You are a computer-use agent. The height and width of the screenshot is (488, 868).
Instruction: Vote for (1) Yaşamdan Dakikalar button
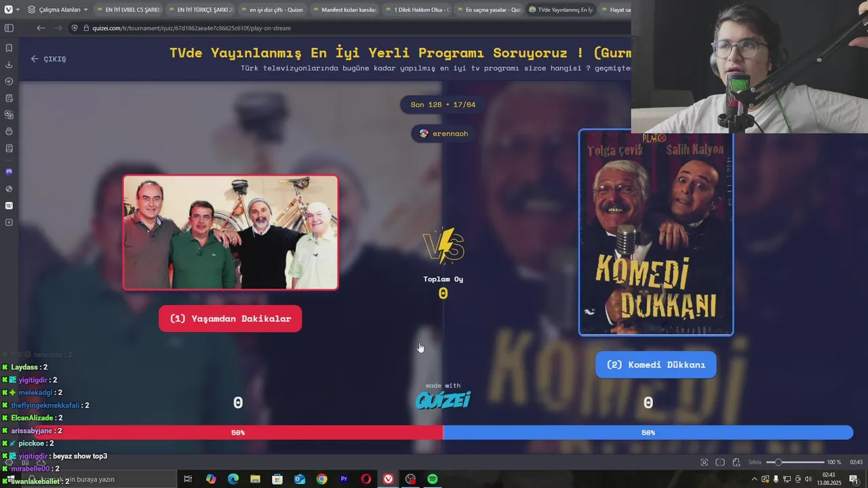point(230,319)
